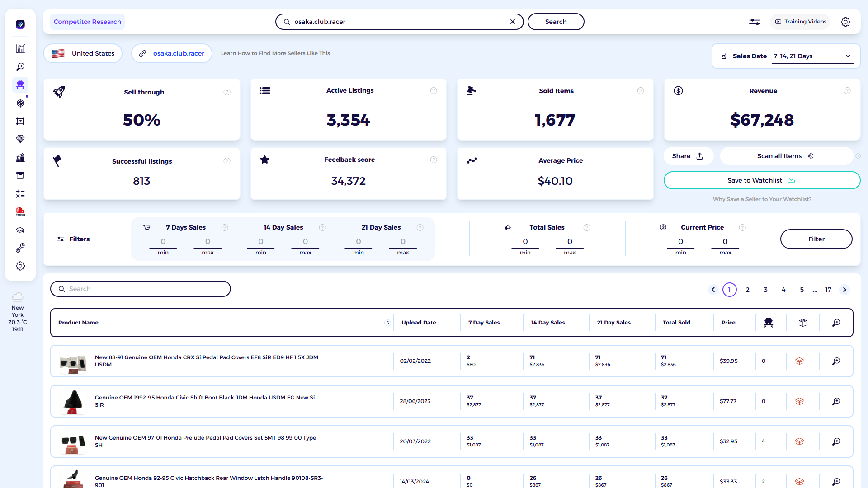Click the Share button
This screenshot has height=488, width=868.
pos(688,156)
